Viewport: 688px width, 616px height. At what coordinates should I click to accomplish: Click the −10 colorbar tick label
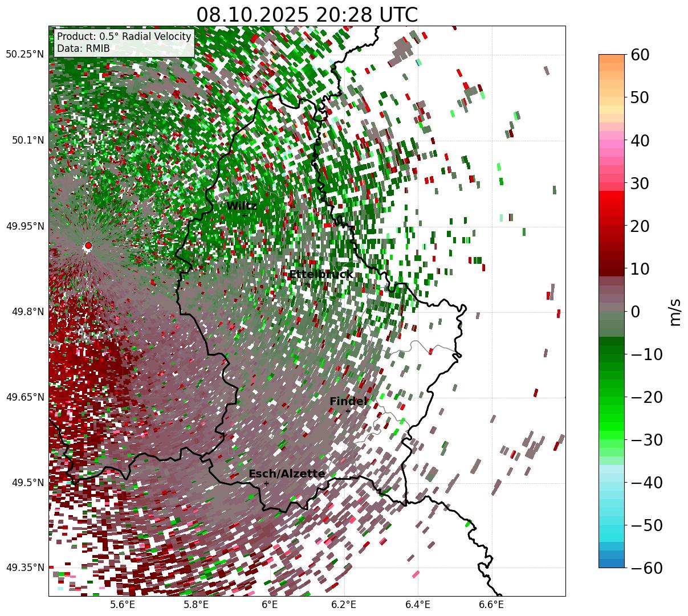click(646, 354)
